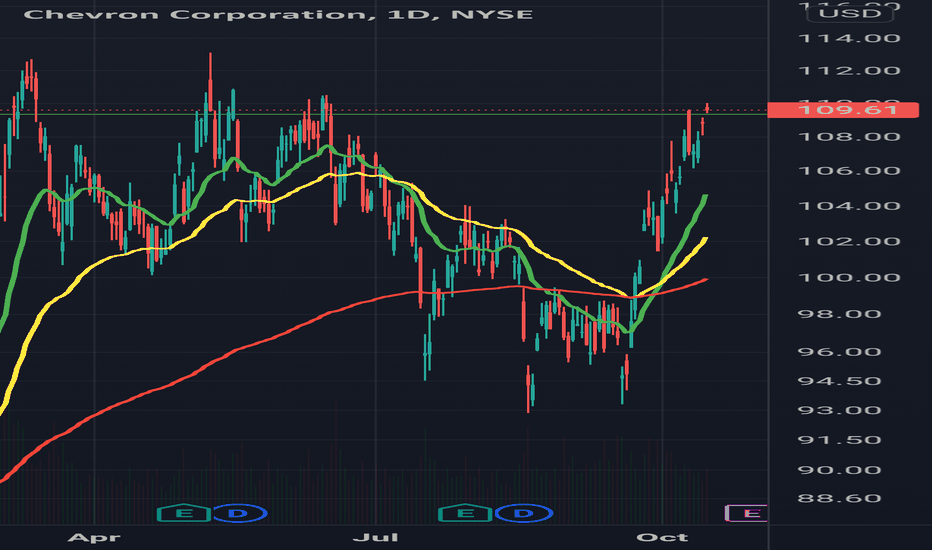The image size is (932, 550).
Task: Click the Apr label on time axis
Action: coord(94,538)
